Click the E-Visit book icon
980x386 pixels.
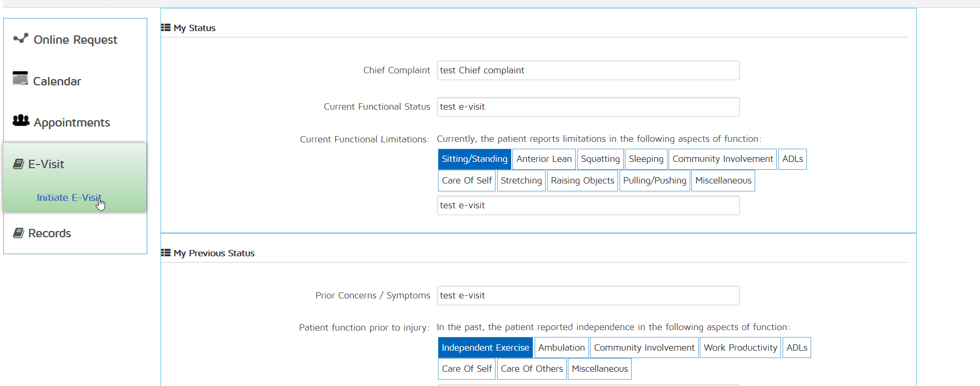click(18, 164)
